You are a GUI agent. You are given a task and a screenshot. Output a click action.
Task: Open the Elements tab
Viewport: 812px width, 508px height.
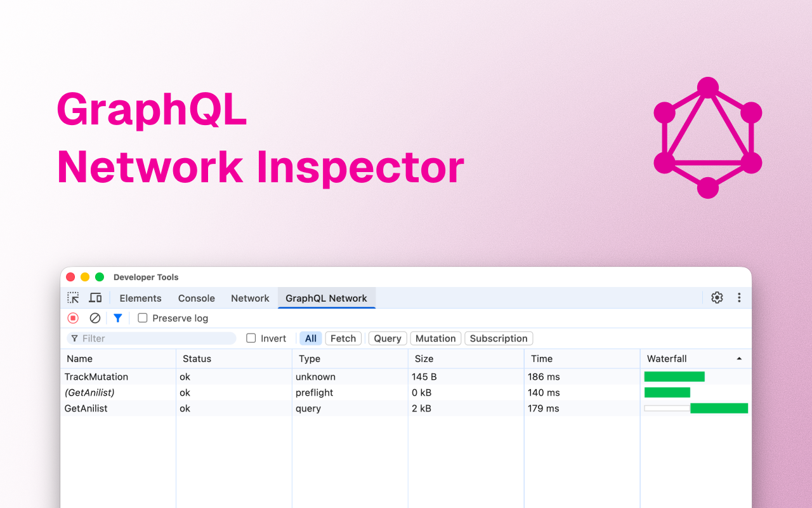click(x=140, y=298)
